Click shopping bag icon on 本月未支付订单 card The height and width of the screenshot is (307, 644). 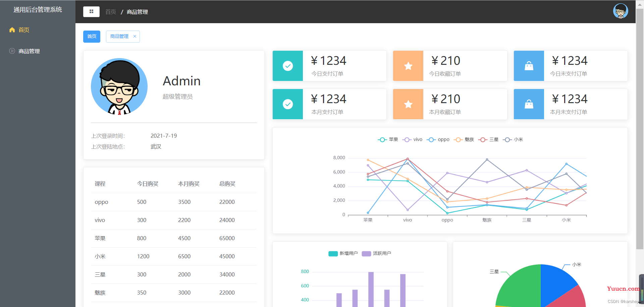529,104
